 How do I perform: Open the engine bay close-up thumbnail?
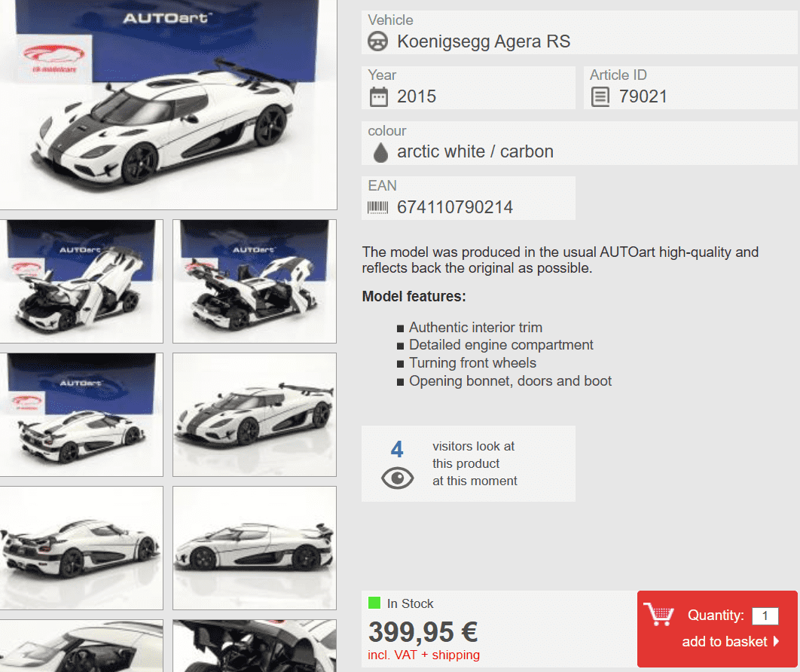[x=255, y=646]
